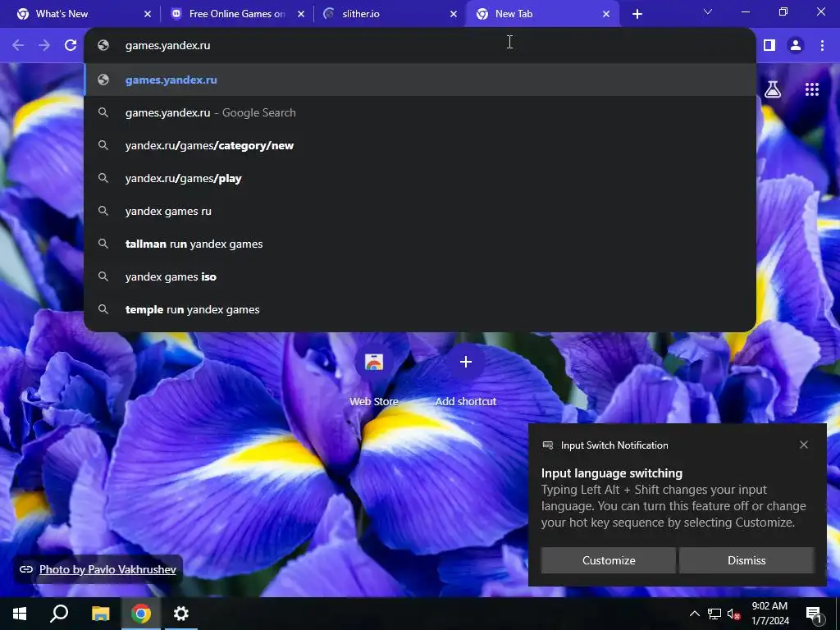Open the Web Store shortcut
Screen dimensions: 840x630
tap(374, 375)
